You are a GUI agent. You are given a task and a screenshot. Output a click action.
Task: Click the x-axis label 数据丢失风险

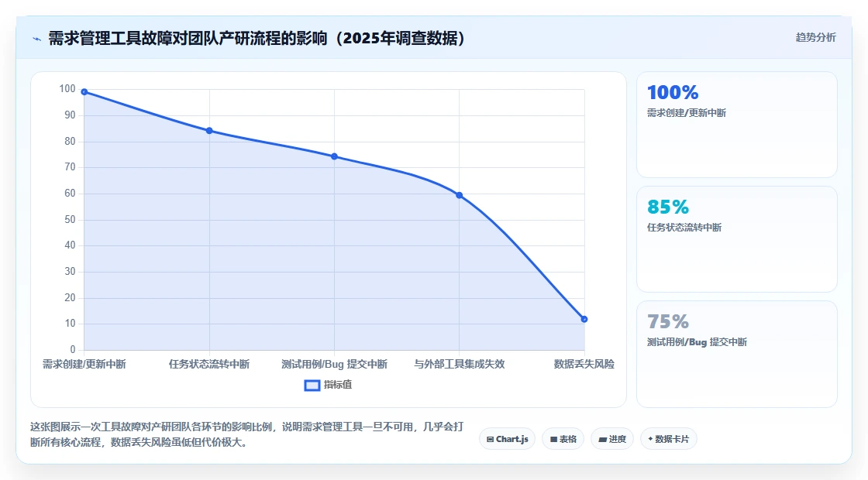coord(584,364)
